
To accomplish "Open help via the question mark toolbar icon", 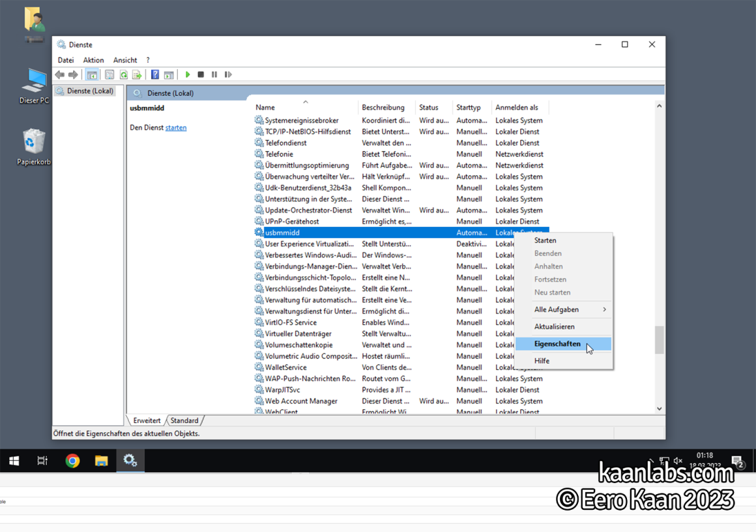I will pyautogui.click(x=154, y=74).
